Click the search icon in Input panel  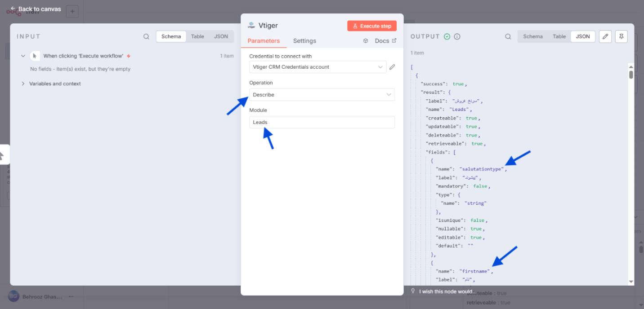coord(146,37)
